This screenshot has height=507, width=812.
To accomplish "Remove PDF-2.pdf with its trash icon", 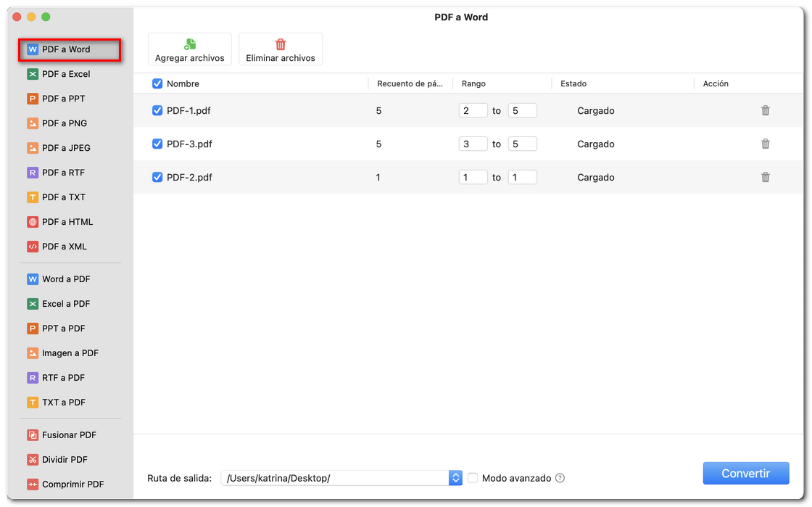I will click(x=765, y=177).
